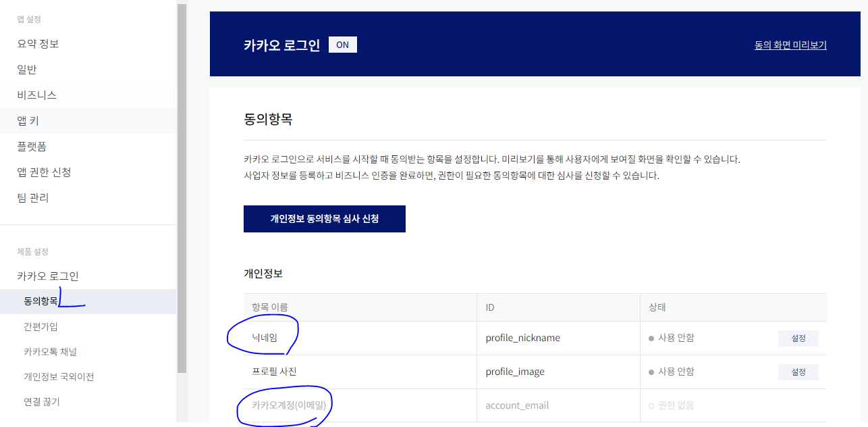Click 개인정보 동의항목 심사 신청 button
868x427 pixels.
(x=325, y=219)
